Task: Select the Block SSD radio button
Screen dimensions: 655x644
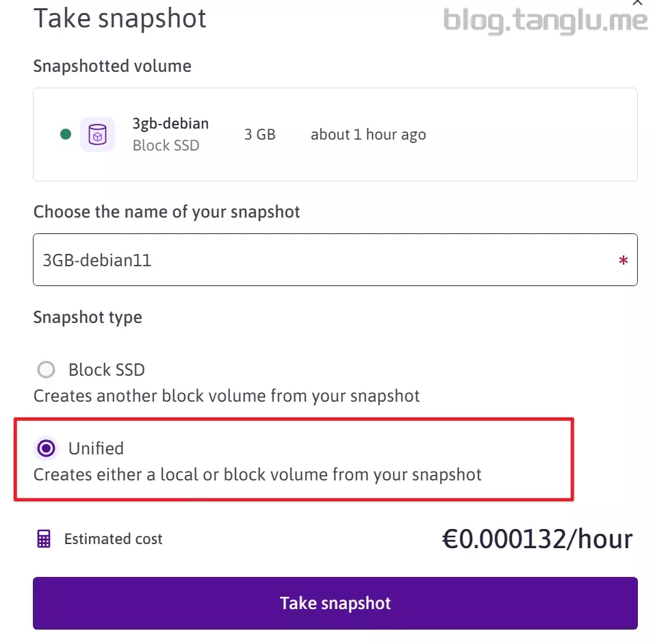Action: pos(46,370)
